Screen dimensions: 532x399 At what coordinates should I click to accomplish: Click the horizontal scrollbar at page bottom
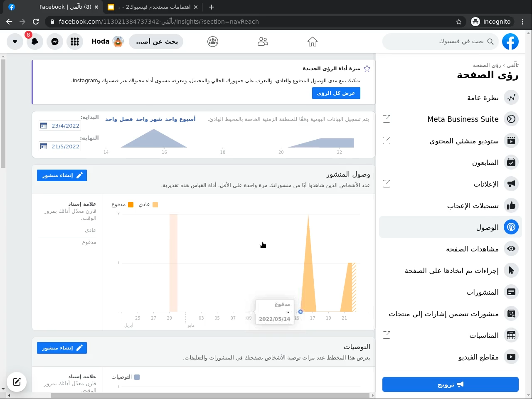tap(210, 395)
